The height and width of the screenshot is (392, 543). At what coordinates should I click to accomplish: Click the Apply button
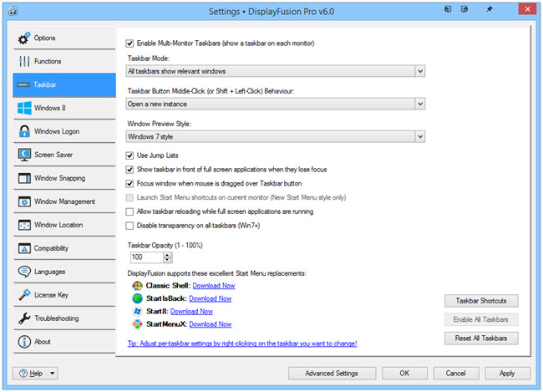click(507, 374)
